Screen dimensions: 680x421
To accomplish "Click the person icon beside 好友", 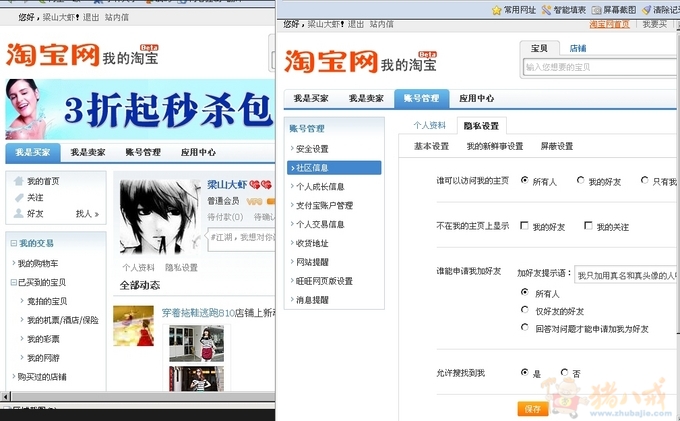I will 18,214.
